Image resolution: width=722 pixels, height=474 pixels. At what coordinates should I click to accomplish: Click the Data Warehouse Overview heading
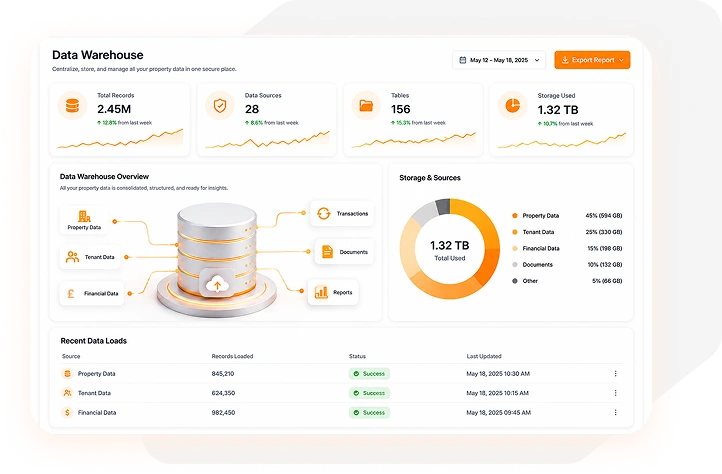(x=104, y=176)
